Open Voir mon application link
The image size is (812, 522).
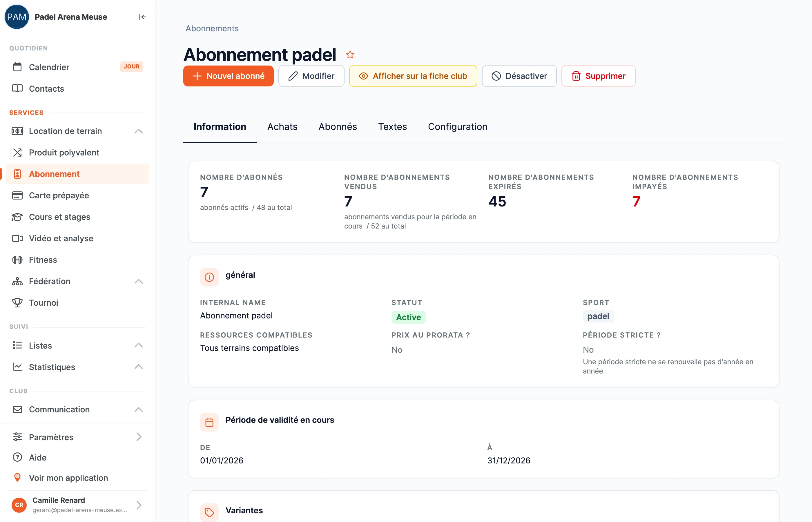78,478
